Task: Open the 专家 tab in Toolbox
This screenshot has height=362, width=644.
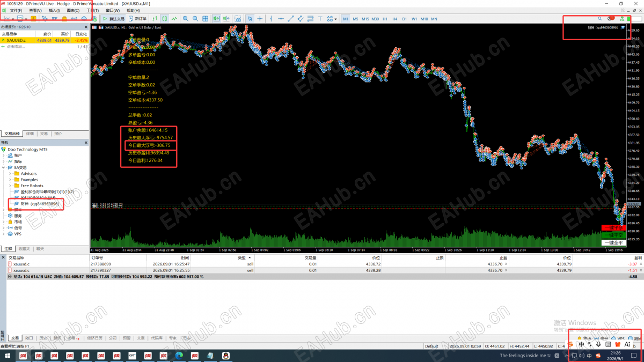Action: (172, 338)
